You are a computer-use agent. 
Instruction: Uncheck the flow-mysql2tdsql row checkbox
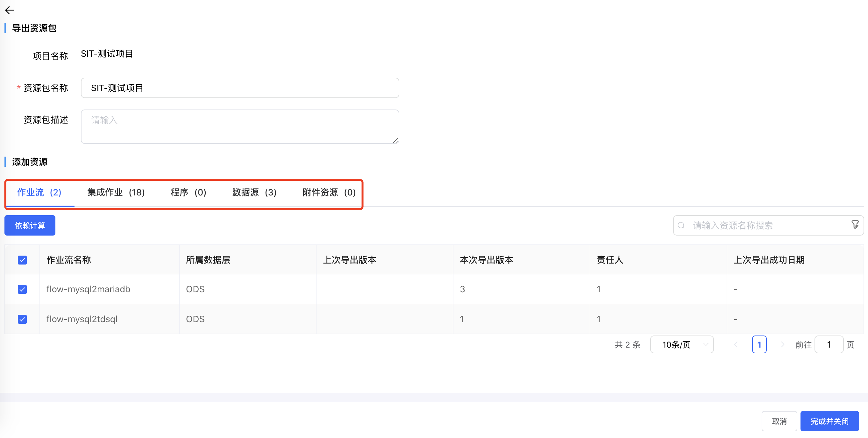22,319
